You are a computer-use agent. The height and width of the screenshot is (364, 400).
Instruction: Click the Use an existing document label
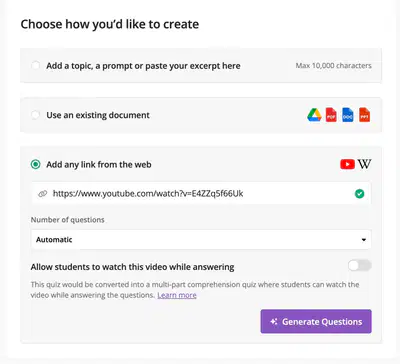[x=98, y=115]
